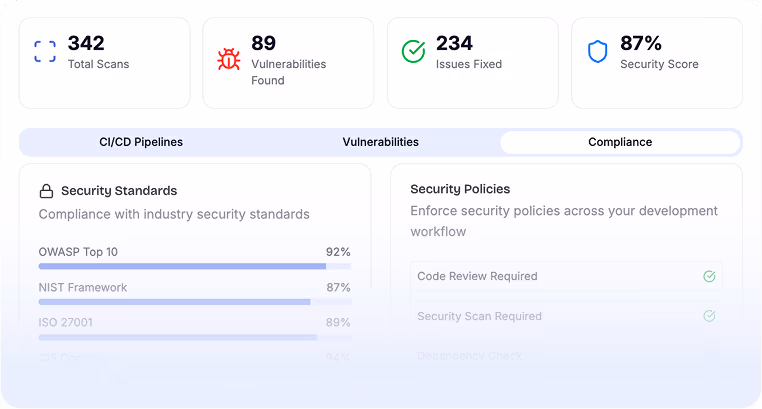Viewport: 762px width, 409px height.
Task: Switch to the CI/CD Pipelines tab
Action: coord(141,142)
